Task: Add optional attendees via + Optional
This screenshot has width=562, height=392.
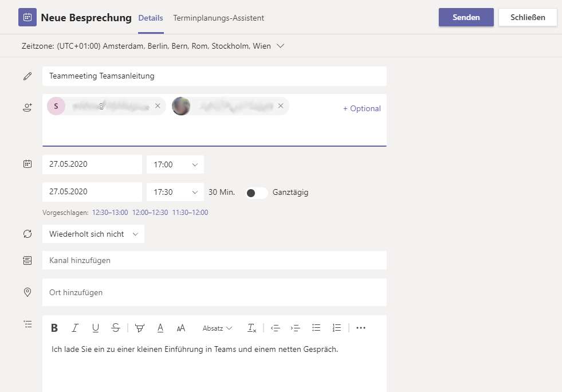Action: click(361, 108)
